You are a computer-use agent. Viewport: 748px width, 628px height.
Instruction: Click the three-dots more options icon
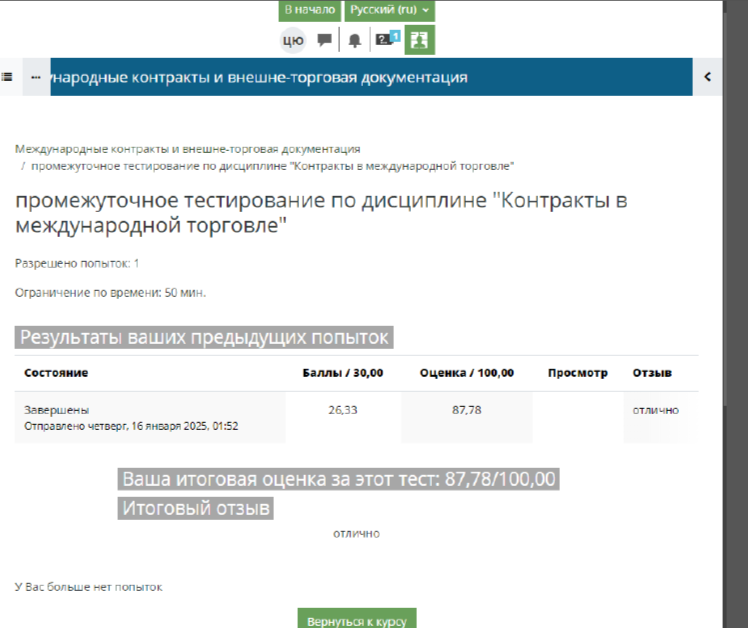(x=36, y=76)
